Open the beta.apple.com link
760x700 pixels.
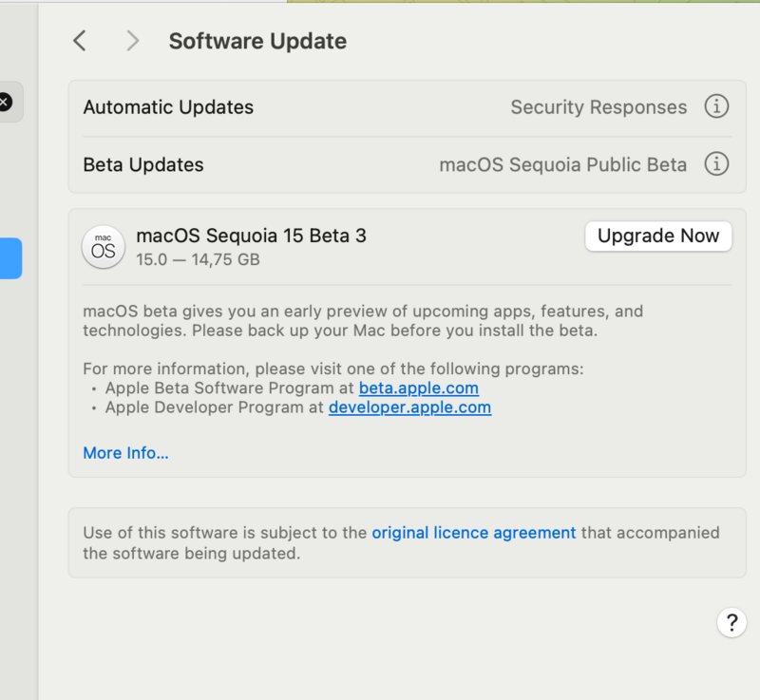418,388
